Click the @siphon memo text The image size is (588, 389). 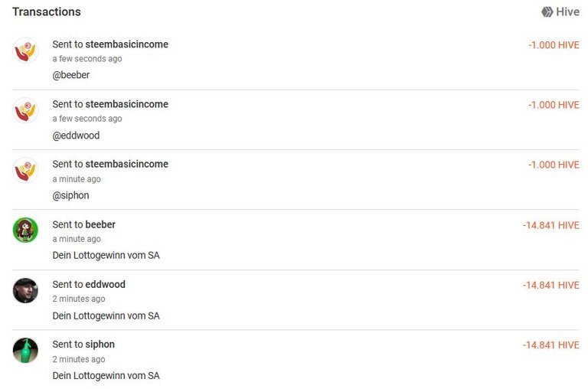[x=71, y=195]
